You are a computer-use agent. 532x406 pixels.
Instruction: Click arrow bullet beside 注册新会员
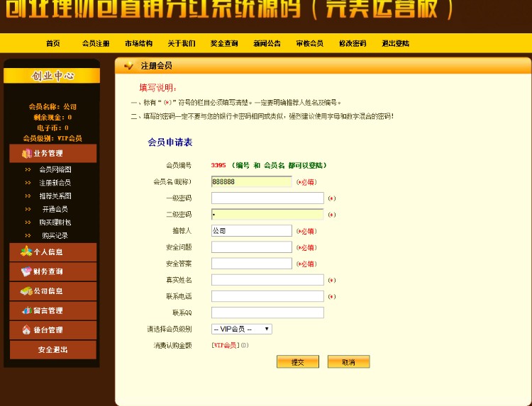(28, 183)
